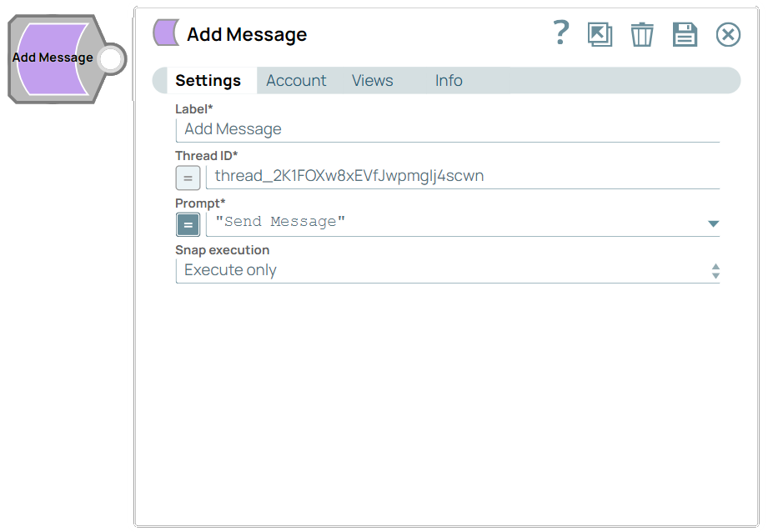Click the purple snap icon in the dialog header

pos(164,33)
